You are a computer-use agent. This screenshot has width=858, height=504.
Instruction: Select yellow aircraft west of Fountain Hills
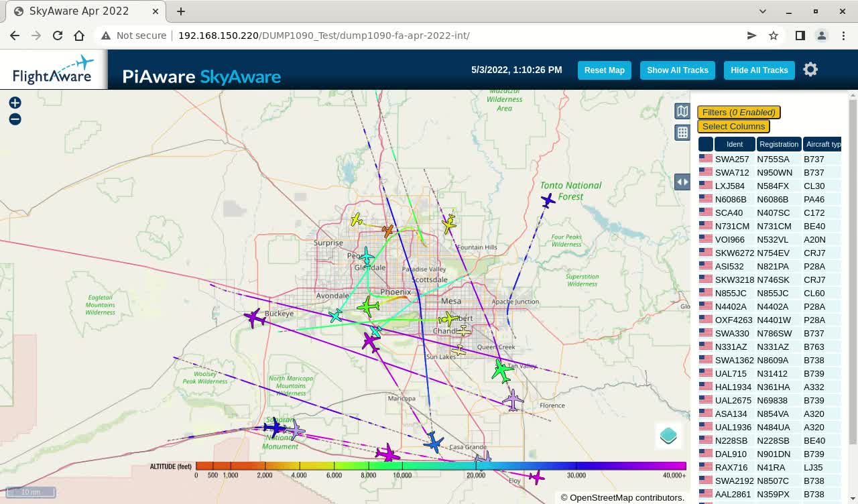[449, 225]
